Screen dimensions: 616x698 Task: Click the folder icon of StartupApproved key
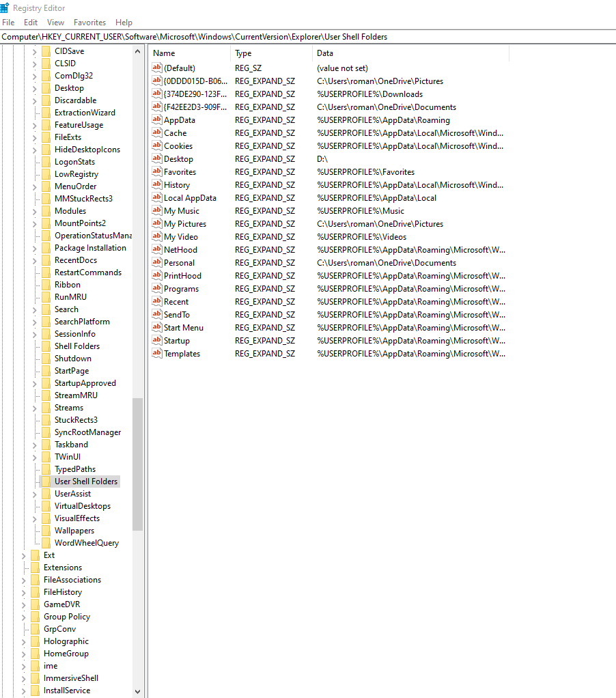tap(46, 383)
